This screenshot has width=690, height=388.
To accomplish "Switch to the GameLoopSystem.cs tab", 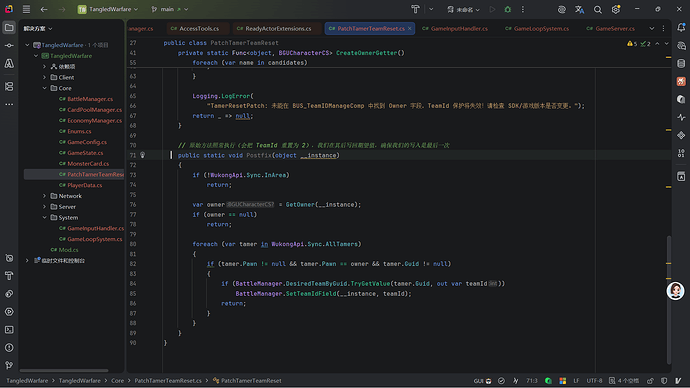I will click(536, 29).
